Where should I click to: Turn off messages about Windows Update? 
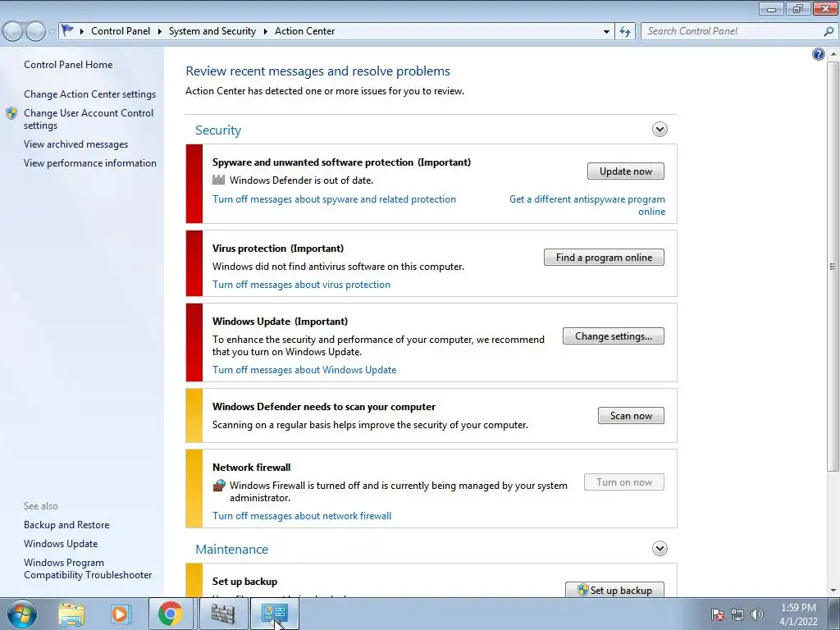click(x=304, y=370)
